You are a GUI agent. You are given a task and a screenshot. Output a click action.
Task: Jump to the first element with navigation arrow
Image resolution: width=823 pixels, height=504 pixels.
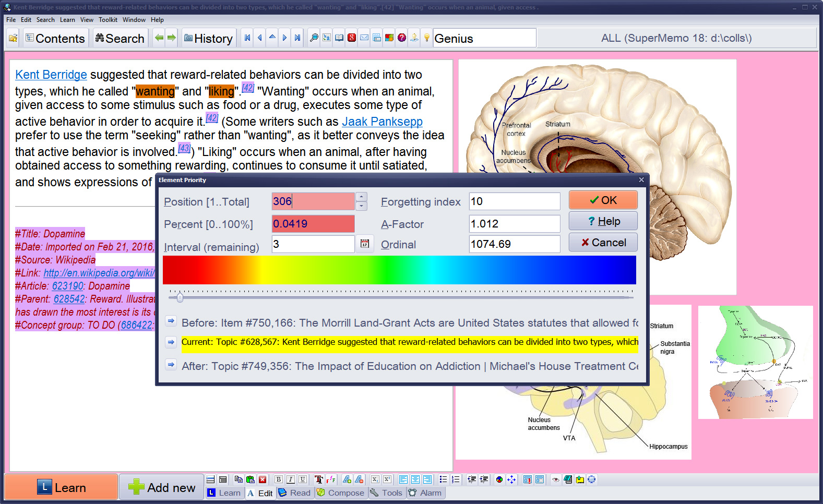click(247, 38)
